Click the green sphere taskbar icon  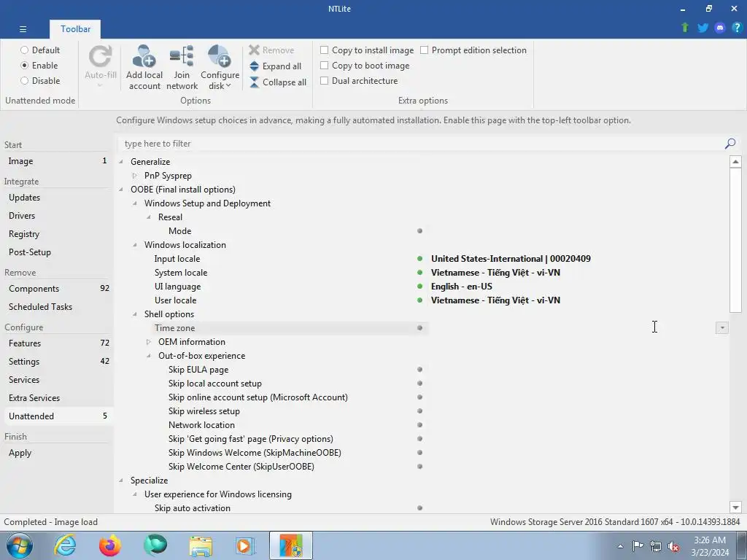coord(155,545)
